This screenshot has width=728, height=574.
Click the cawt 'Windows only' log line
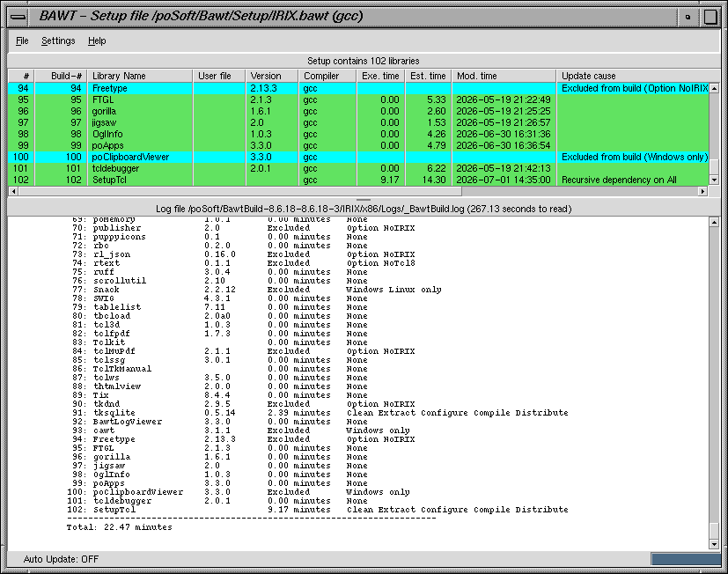pyautogui.click(x=241, y=430)
